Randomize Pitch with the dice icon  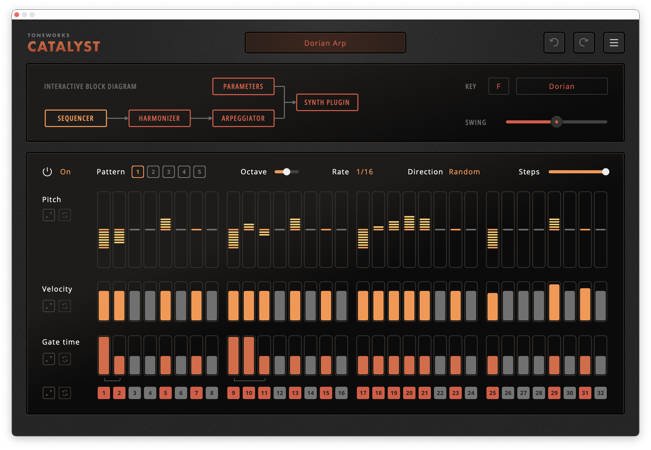coord(48,215)
